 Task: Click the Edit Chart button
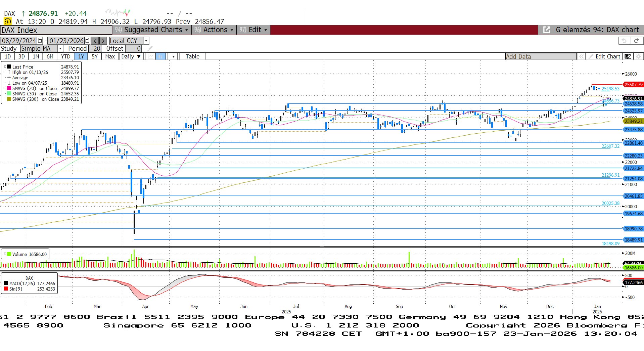(604, 56)
